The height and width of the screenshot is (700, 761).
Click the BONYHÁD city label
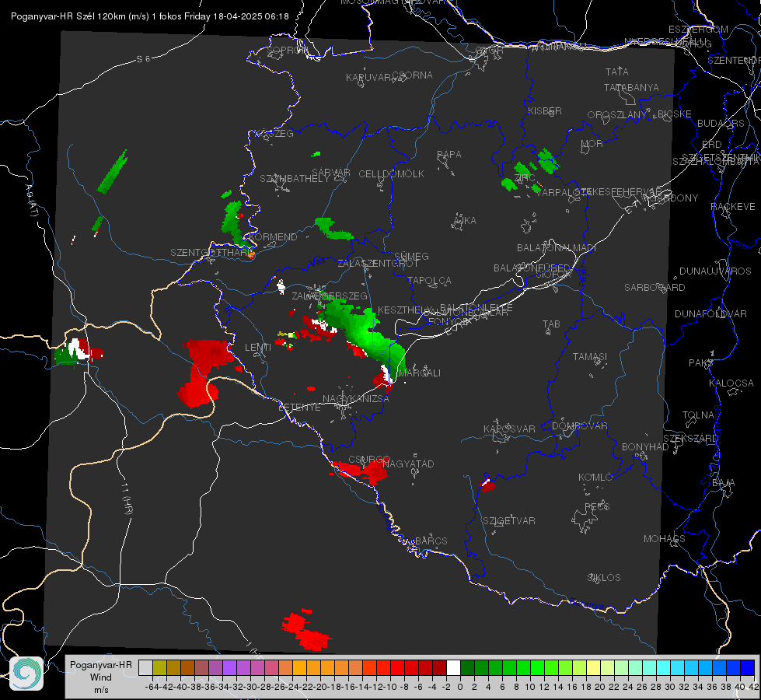(x=645, y=447)
